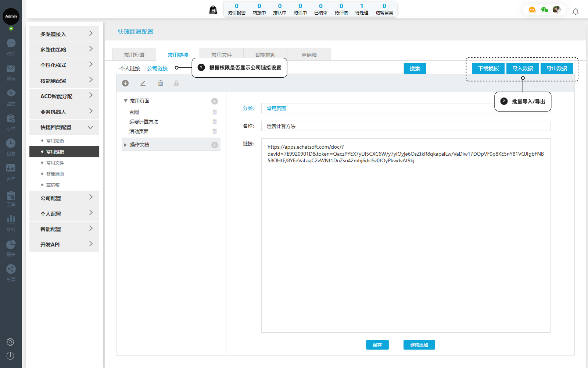This screenshot has height=368, width=588.
Task: Add an item to the 操作文档 category
Action: tap(215, 145)
